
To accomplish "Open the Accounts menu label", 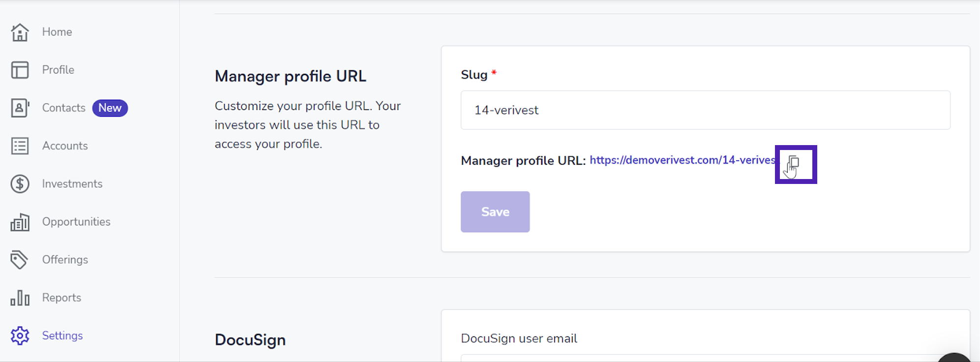I will [x=65, y=146].
